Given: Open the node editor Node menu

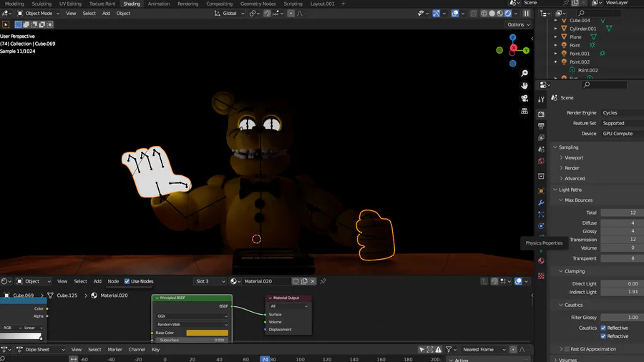Looking at the screenshot, I should pyautogui.click(x=113, y=281).
